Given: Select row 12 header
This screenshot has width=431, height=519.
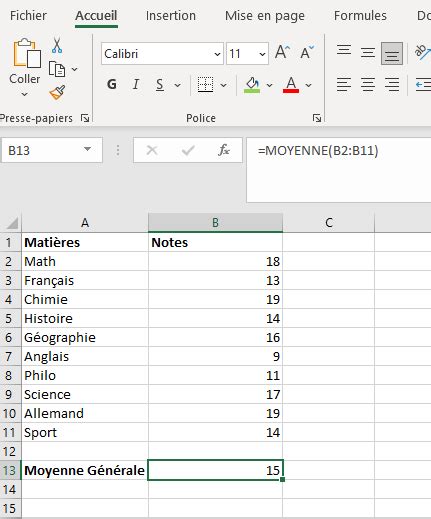Looking at the screenshot, I should coord(10,452).
